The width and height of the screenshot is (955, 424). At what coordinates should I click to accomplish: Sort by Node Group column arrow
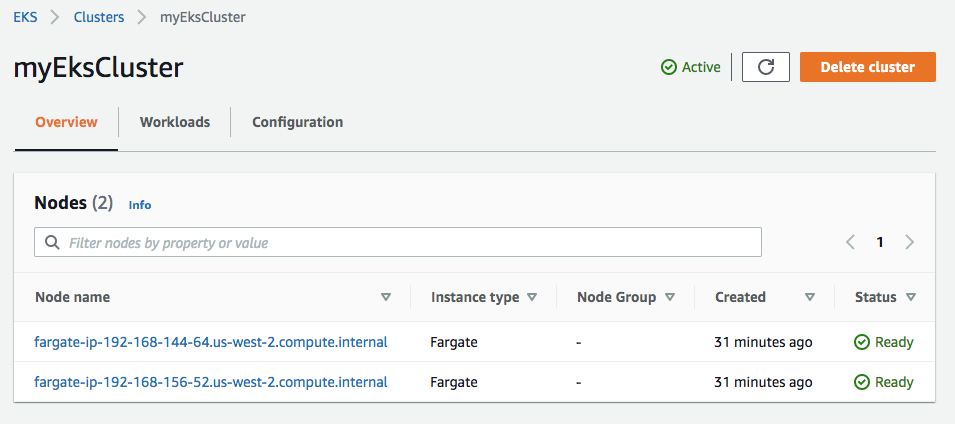[x=670, y=297]
